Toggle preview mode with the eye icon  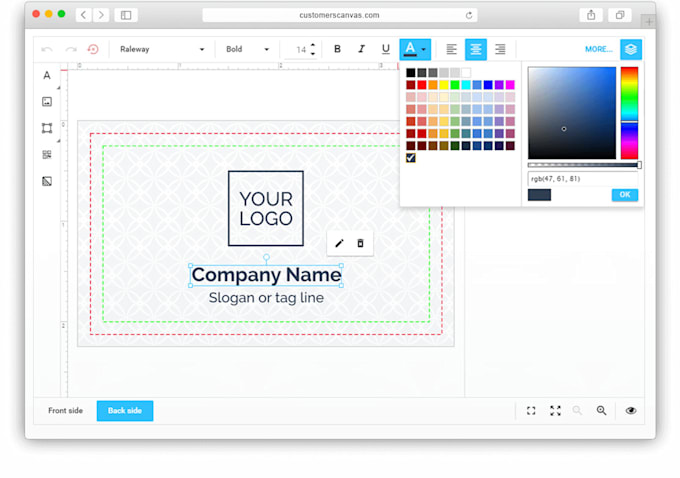point(631,410)
